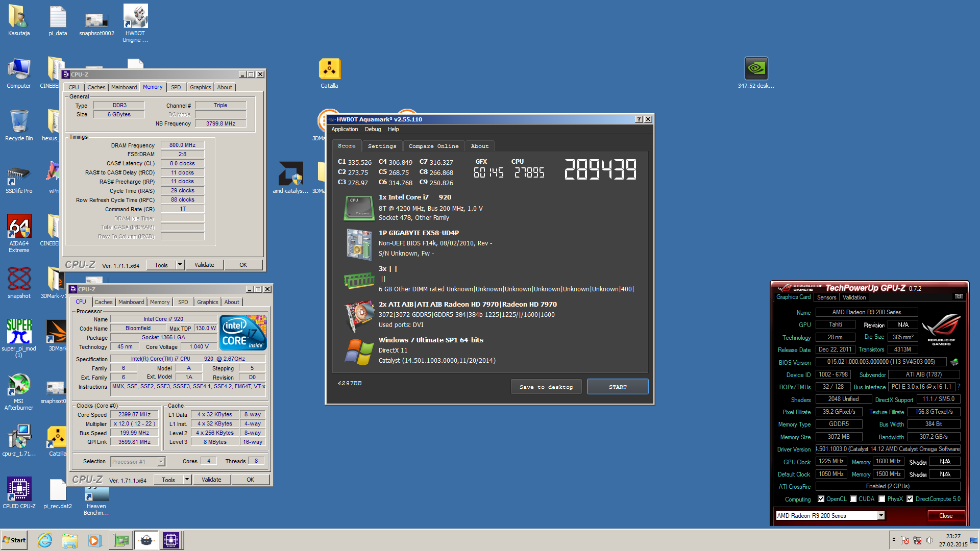Open the Computer desktop icon
Viewport: 980px width, 551px height.
click(x=19, y=73)
